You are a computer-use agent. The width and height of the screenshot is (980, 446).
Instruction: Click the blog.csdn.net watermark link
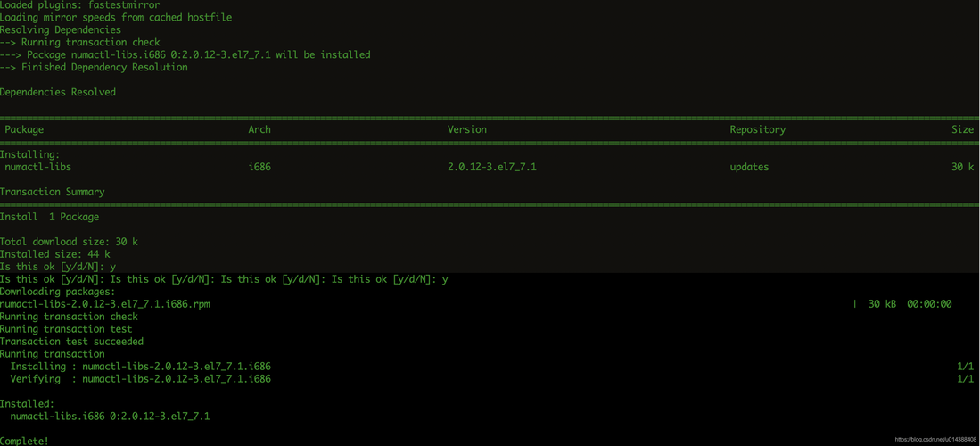click(935, 440)
